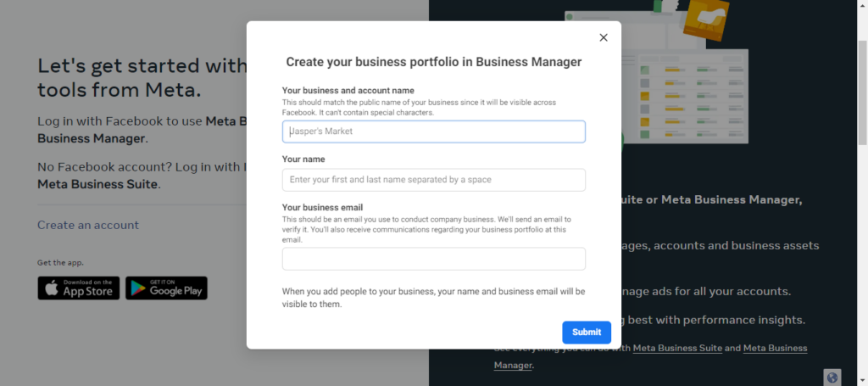
Task: Focus the business and account name field
Action: [433, 131]
